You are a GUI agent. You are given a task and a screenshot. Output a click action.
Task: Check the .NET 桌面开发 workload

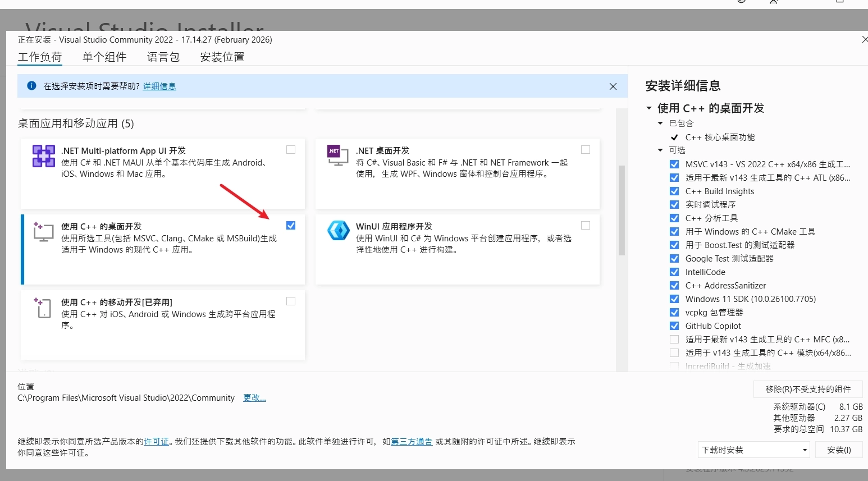coord(586,150)
